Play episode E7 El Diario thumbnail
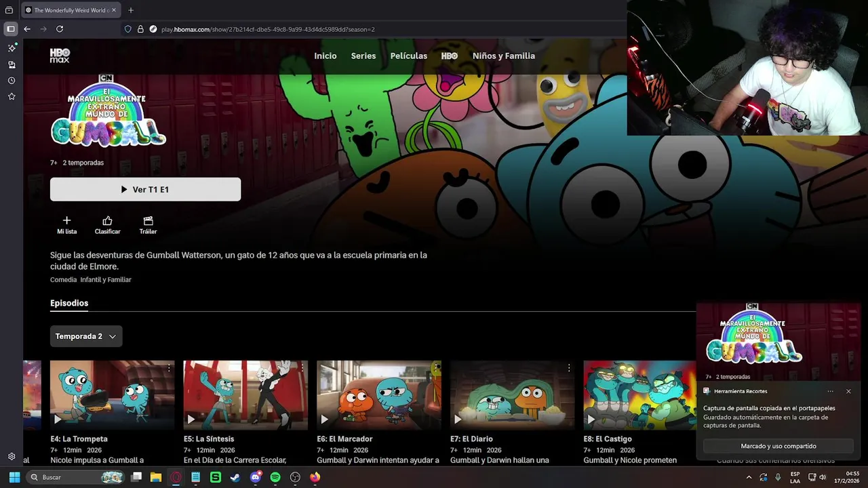The width and height of the screenshot is (868, 488). pyautogui.click(x=513, y=395)
